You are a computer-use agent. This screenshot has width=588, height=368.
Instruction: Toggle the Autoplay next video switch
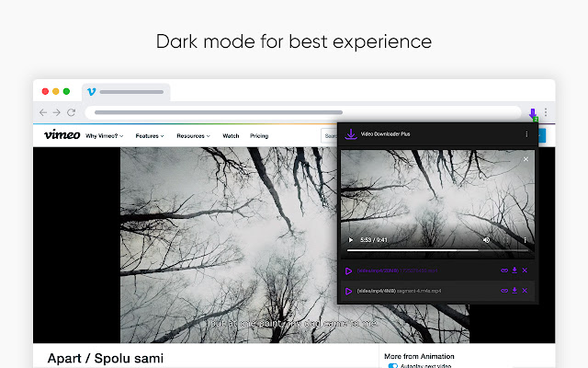[x=392, y=365]
